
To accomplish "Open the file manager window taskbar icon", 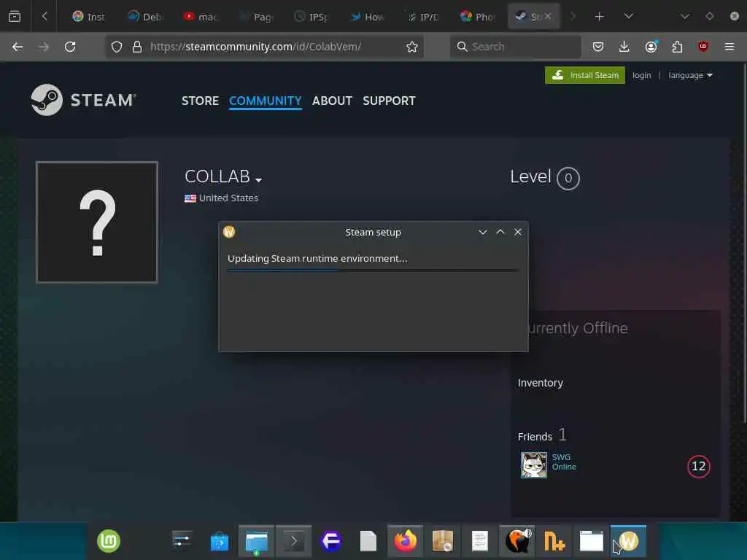I will pyautogui.click(x=256, y=542).
